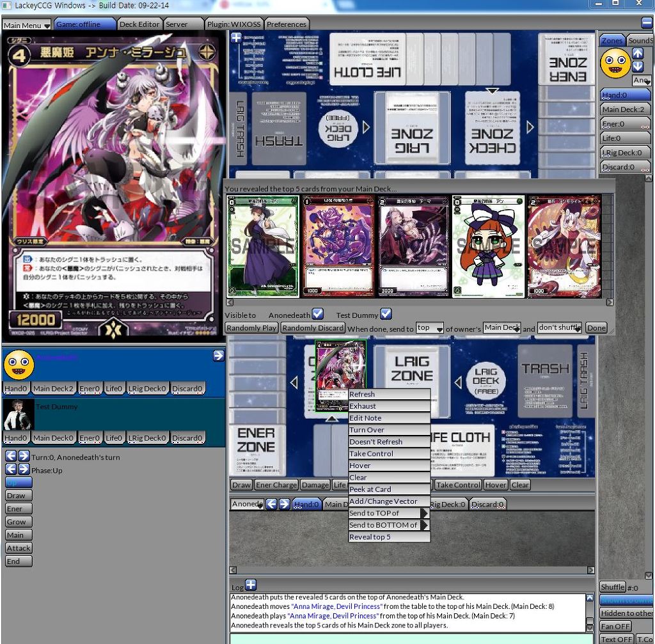Switch to the Sounds tab

[x=640, y=40]
